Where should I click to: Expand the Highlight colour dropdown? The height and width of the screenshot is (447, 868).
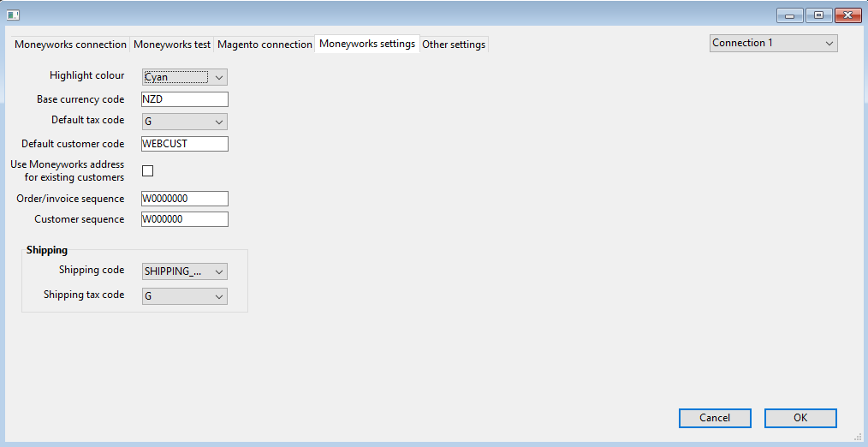(x=184, y=77)
